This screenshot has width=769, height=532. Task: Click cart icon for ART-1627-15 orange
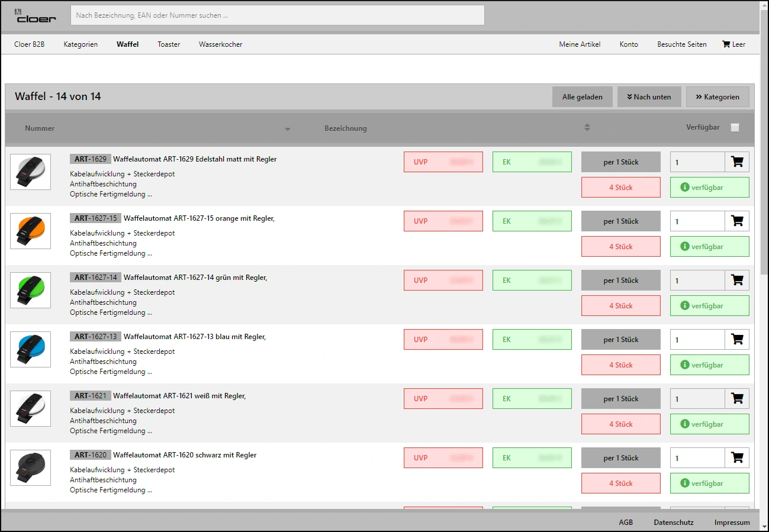pos(737,221)
